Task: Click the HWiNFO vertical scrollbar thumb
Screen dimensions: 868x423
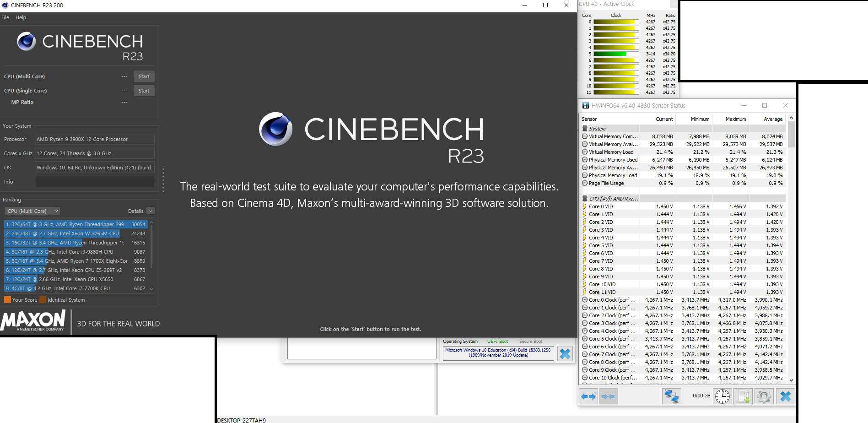Action: click(791, 135)
